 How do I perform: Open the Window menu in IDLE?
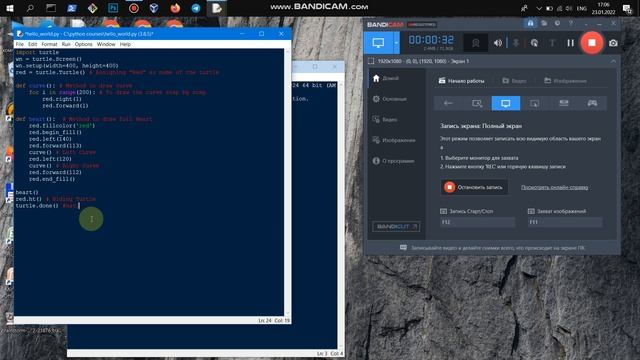coord(106,44)
